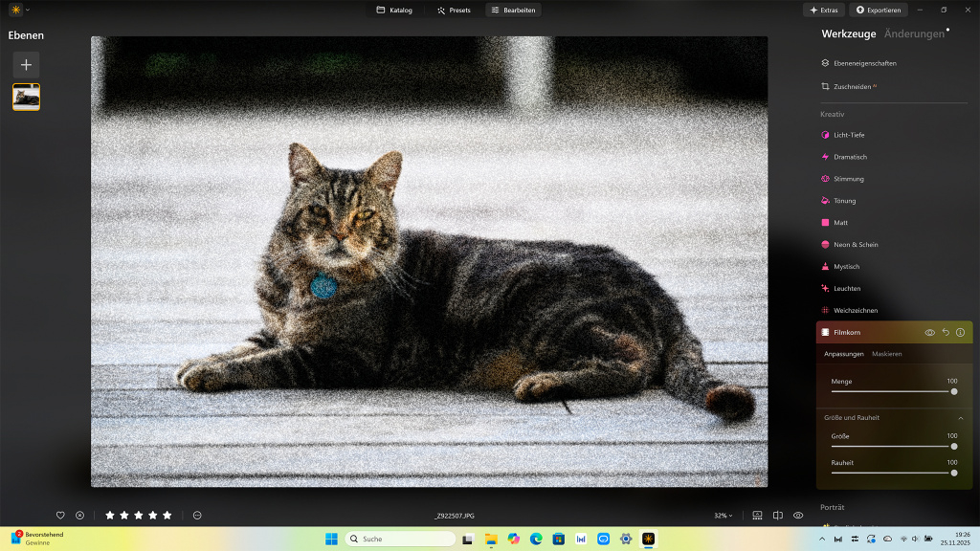
Task: Open the Dramatisch tool
Action: coord(851,156)
